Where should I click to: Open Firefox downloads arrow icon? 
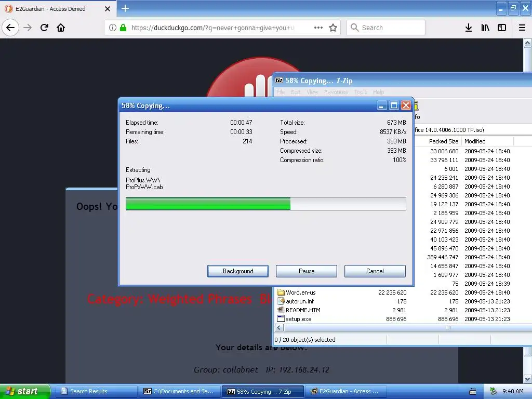(x=469, y=28)
